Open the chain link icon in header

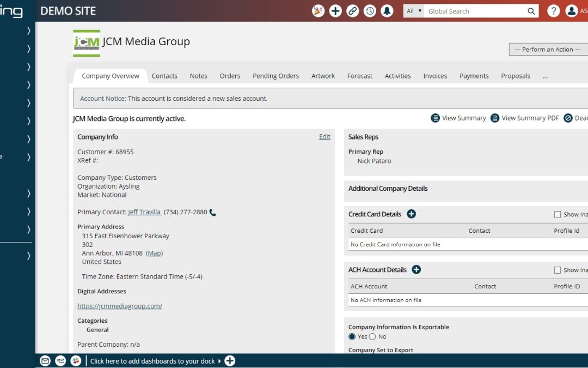352,11
